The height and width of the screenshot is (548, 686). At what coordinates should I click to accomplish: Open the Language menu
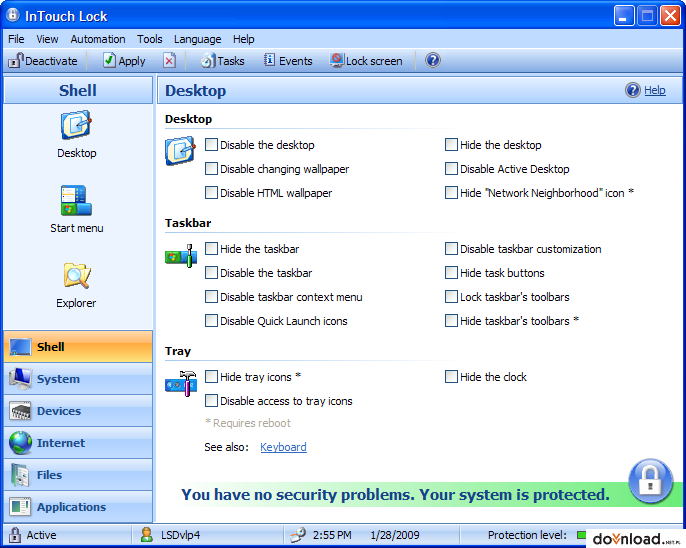click(198, 39)
